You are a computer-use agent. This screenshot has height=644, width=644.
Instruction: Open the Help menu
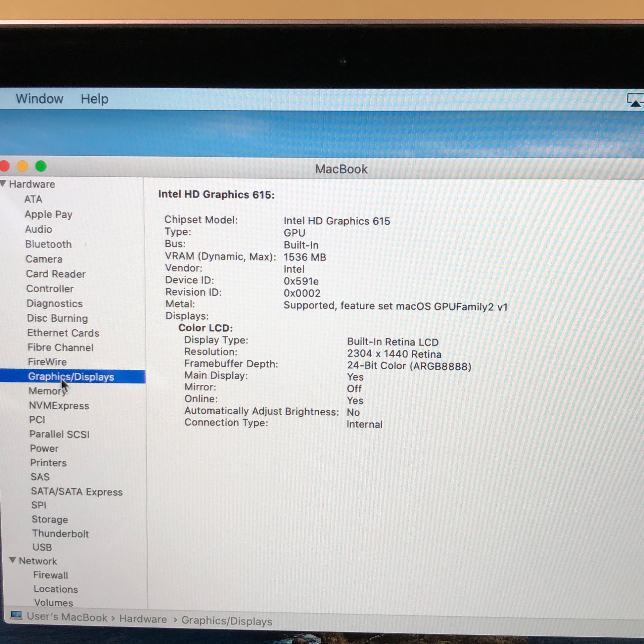pos(94,99)
